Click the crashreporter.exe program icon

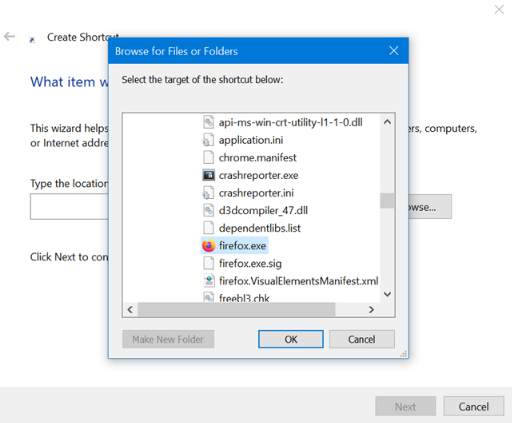pyautogui.click(x=209, y=175)
